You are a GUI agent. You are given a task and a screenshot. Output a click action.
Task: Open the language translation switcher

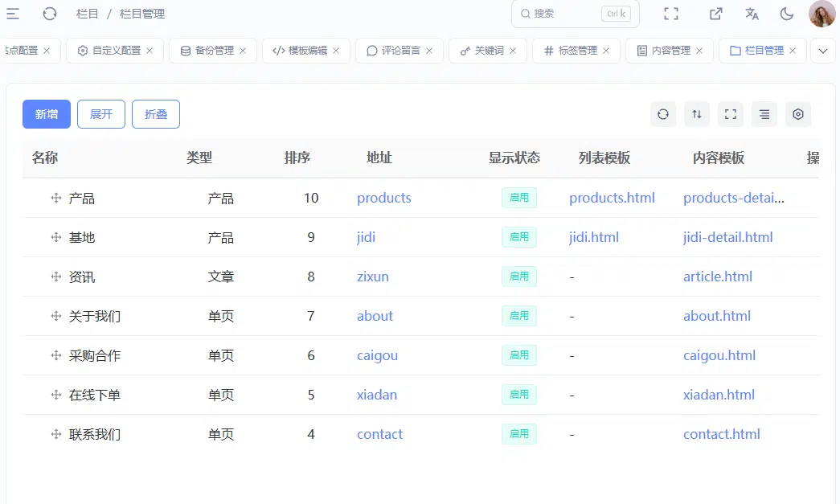(752, 14)
